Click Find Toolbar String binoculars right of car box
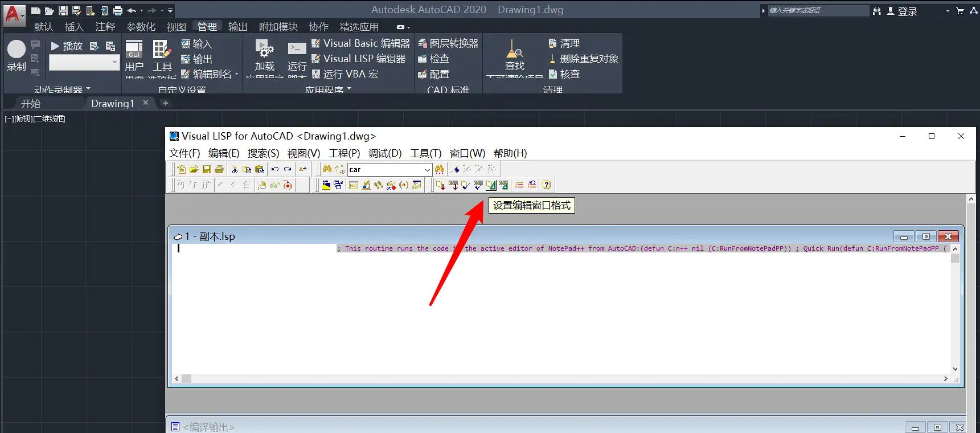The height and width of the screenshot is (433, 980). pyautogui.click(x=439, y=169)
